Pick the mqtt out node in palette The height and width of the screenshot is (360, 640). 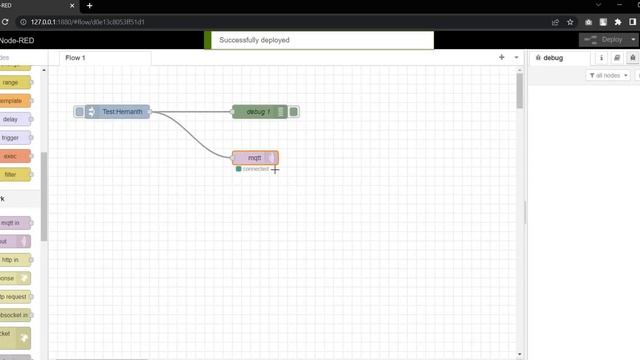click(x=15, y=241)
